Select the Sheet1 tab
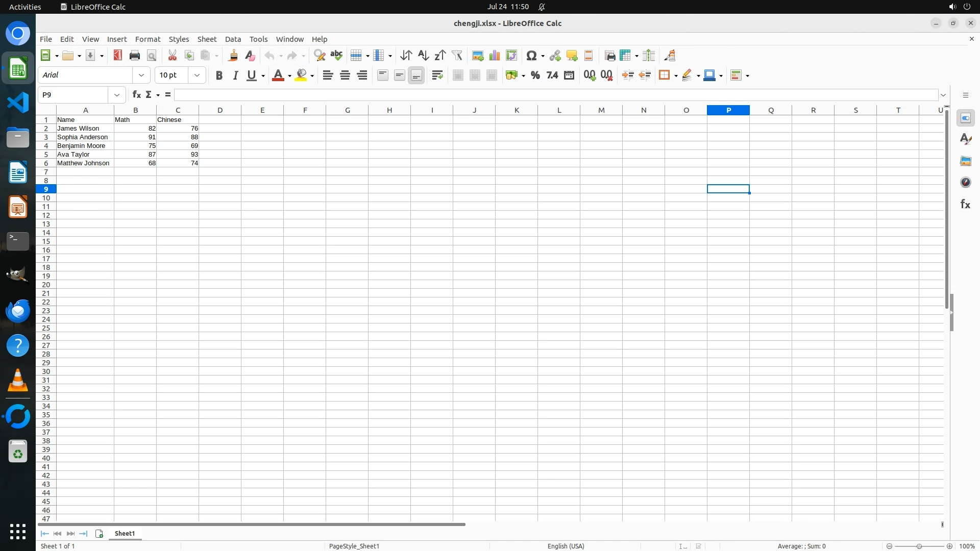This screenshot has width=980, height=551. click(125, 533)
